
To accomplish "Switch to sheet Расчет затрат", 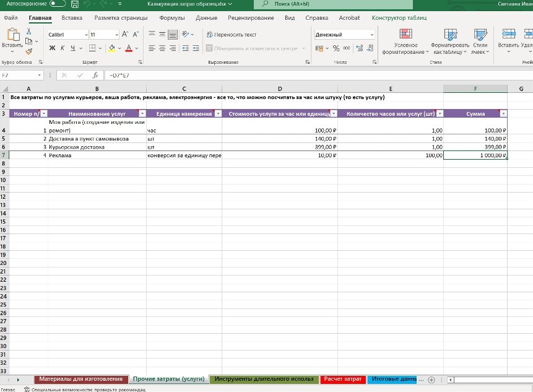I will click(x=343, y=379).
